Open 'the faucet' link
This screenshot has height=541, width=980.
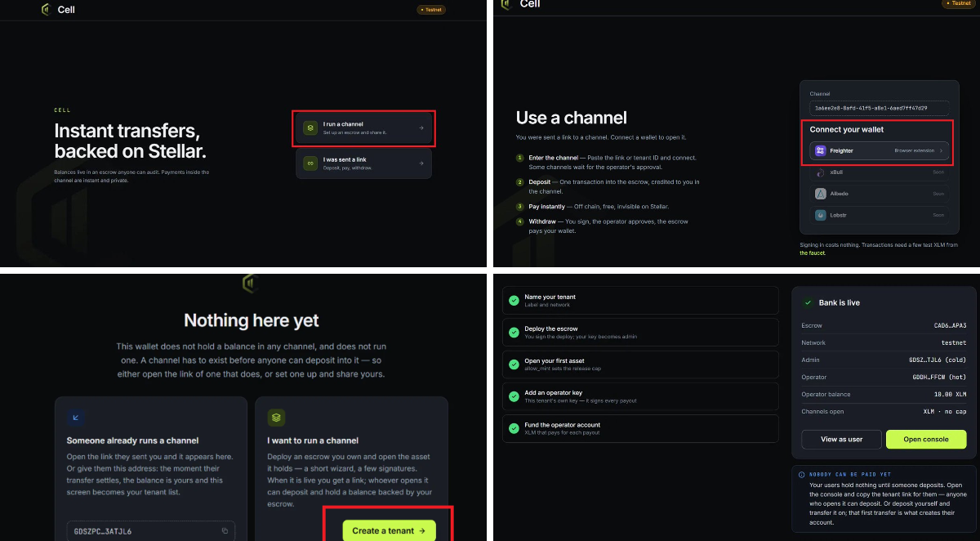coord(813,253)
